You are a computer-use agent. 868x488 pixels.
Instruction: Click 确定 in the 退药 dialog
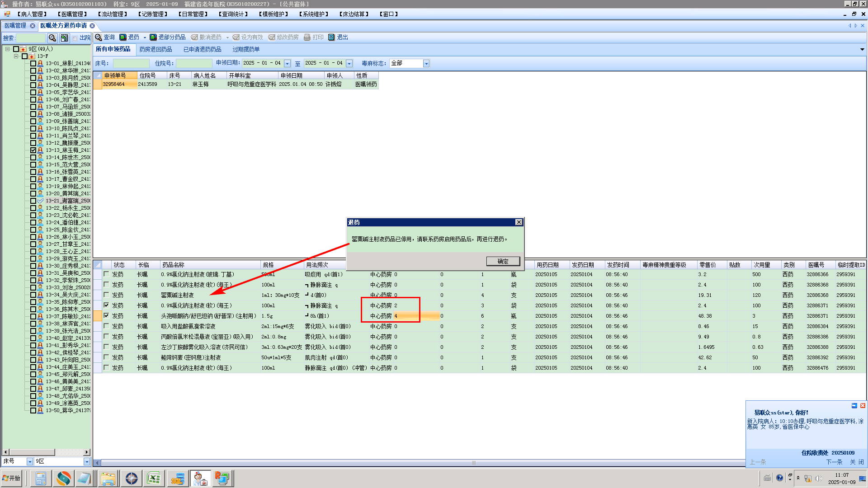[503, 261]
